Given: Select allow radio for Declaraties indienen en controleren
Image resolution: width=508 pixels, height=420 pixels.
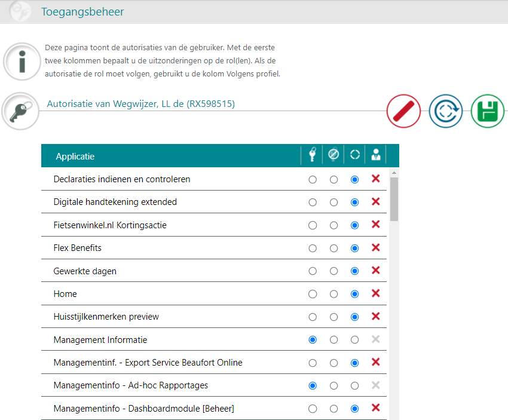Looking at the screenshot, I should (x=313, y=179).
